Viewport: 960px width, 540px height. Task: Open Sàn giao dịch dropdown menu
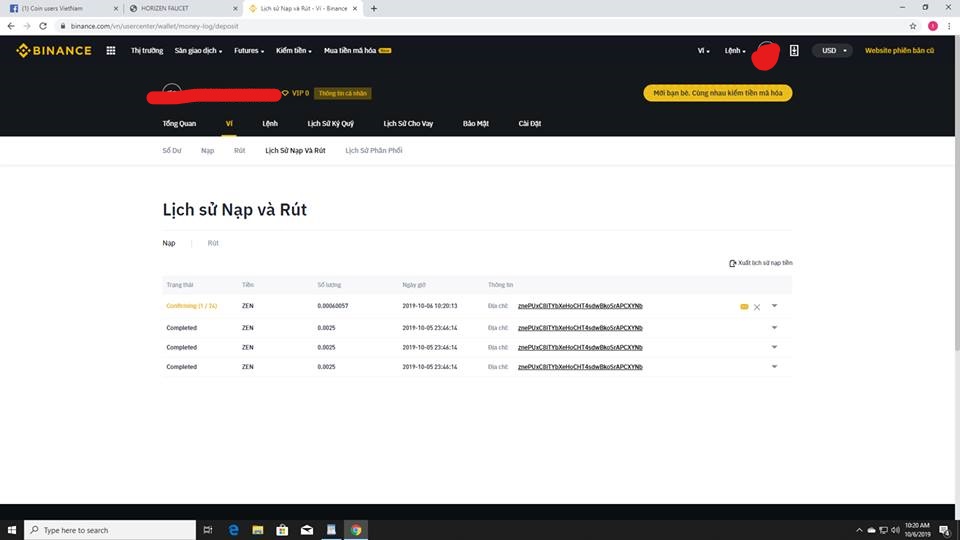point(198,51)
